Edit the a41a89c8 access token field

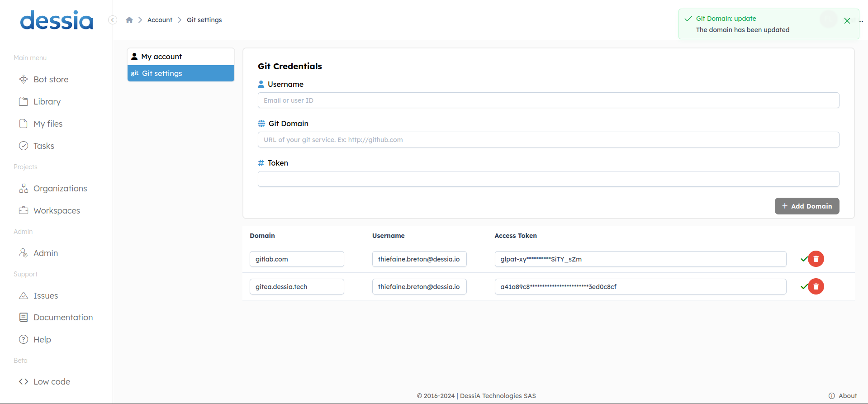640,287
